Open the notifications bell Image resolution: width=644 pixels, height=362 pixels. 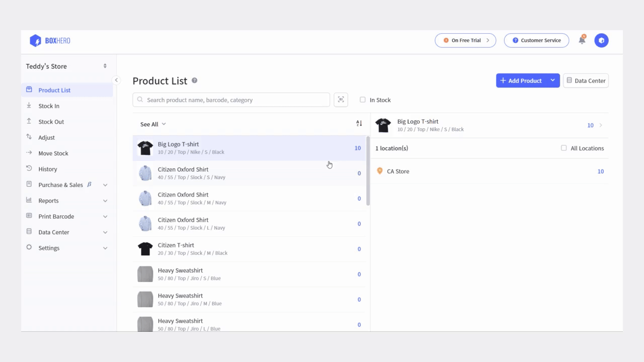[x=582, y=40]
